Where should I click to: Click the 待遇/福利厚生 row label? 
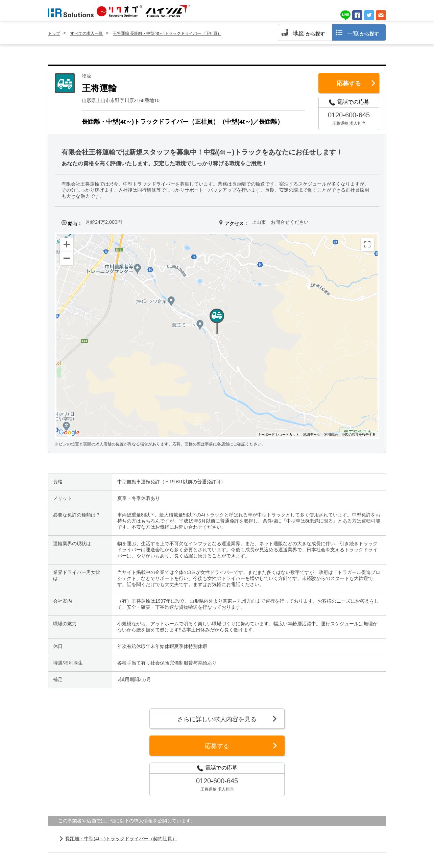(x=68, y=663)
